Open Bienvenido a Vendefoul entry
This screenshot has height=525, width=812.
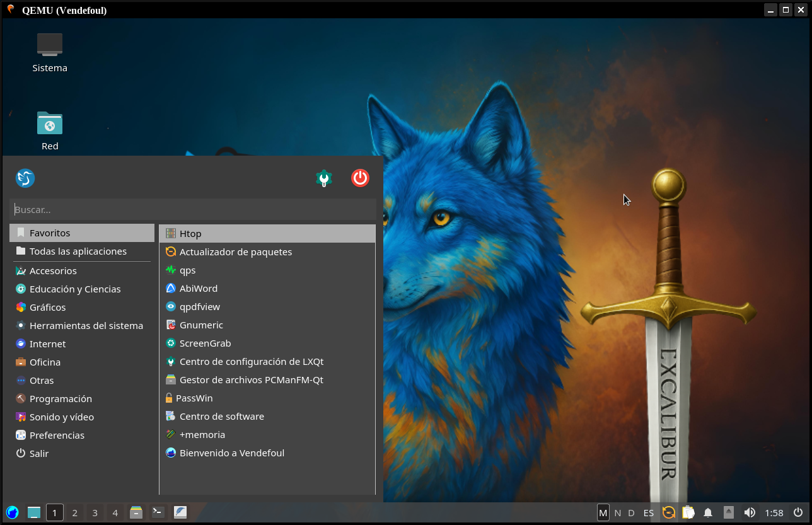click(x=231, y=453)
